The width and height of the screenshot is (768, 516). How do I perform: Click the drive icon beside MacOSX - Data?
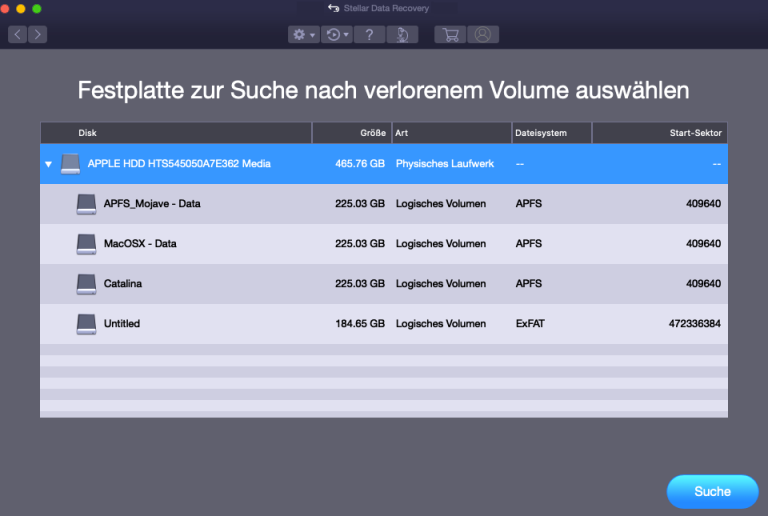(x=86, y=244)
